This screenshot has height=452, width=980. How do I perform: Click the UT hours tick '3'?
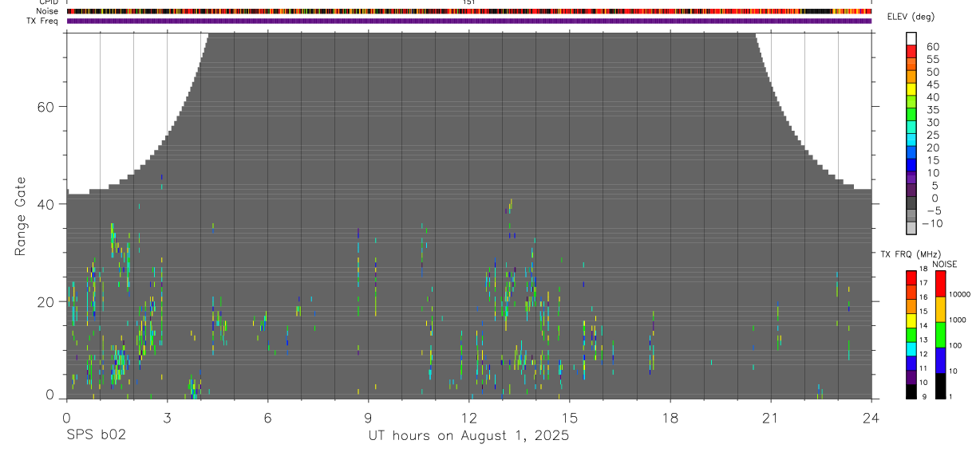167,417
